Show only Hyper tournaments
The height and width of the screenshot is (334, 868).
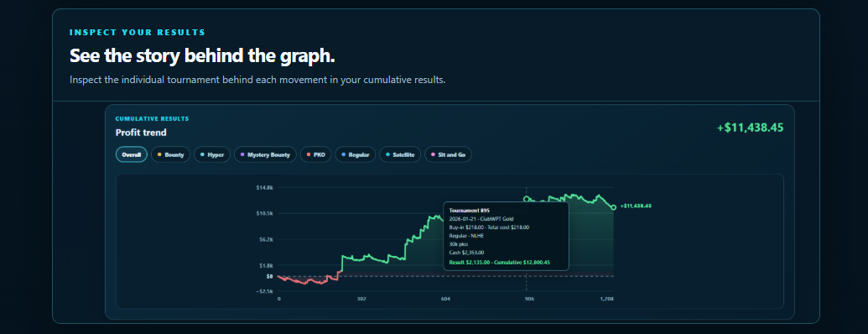[x=212, y=154]
